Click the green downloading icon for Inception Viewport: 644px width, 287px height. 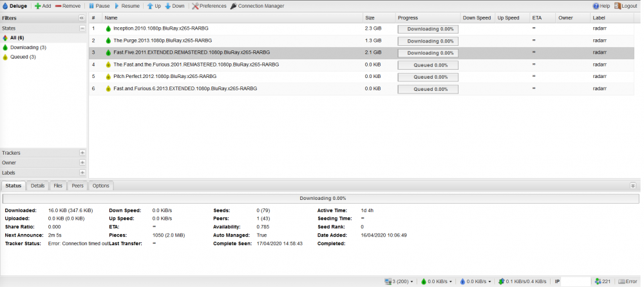tap(108, 29)
